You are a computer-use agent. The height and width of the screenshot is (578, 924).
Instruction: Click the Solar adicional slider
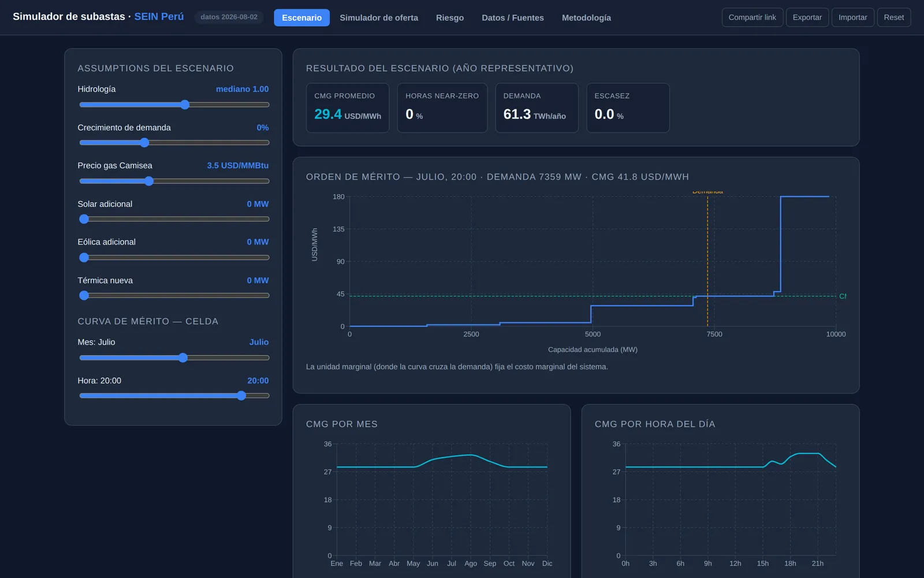point(174,219)
